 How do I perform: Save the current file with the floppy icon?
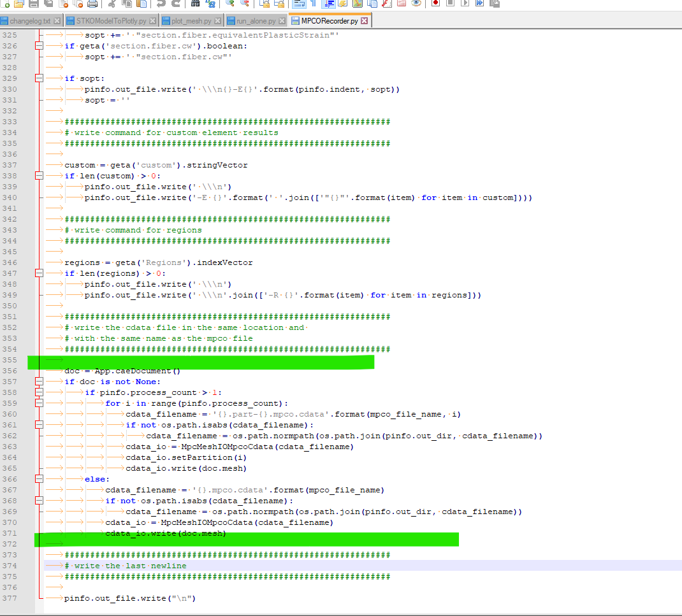pos(34,3)
